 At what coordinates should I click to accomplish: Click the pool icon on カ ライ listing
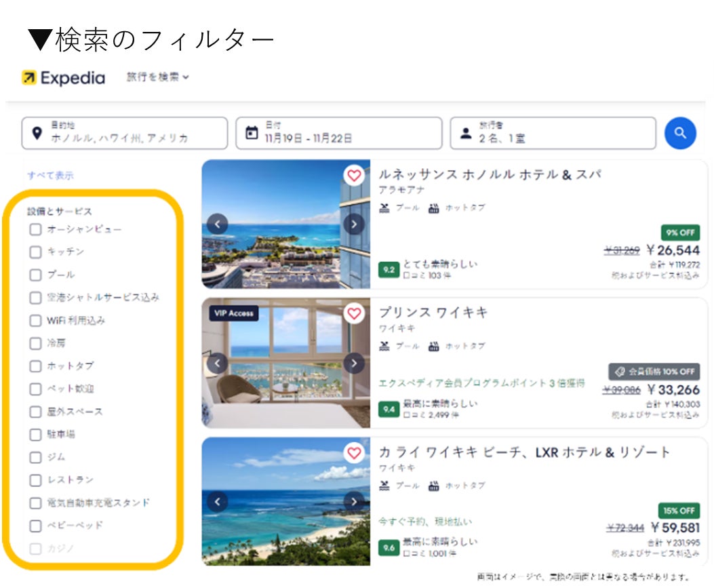tap(384, 486)
